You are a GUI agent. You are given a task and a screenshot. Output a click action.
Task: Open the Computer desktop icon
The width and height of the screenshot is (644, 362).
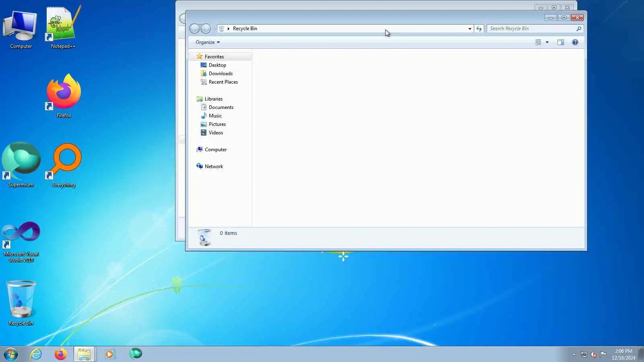click(21, 29)
